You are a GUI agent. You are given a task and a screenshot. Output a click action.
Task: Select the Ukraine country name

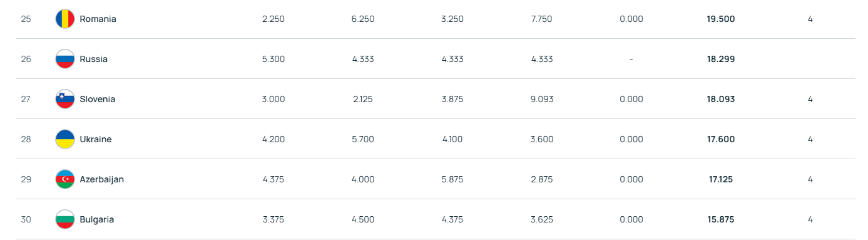95,139
